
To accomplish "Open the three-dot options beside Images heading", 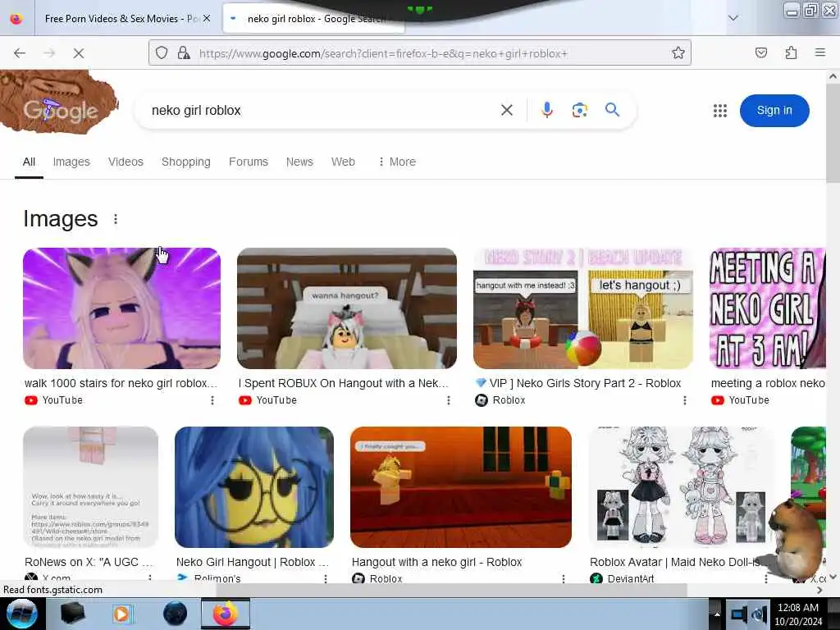I will pos(116,219).
